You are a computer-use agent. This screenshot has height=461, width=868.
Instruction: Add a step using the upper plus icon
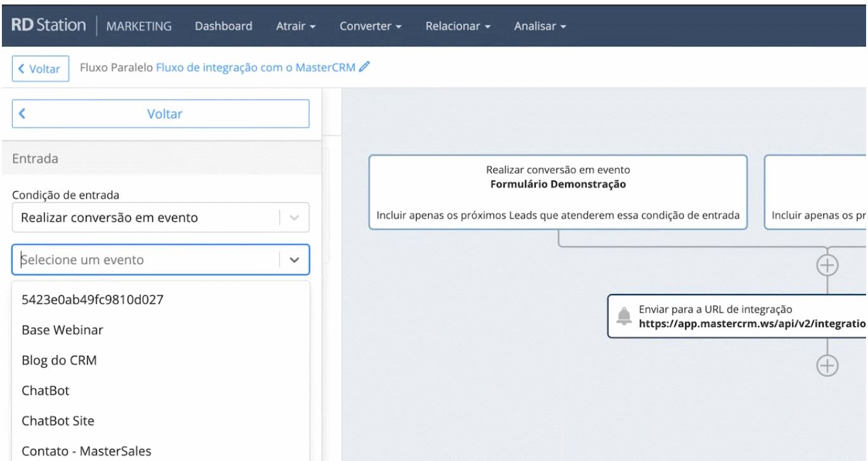(x=827, y=265)
